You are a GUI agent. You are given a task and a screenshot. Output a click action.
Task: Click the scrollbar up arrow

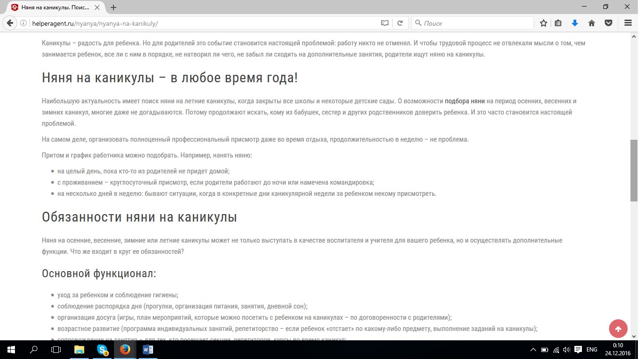tap(634, 36)
